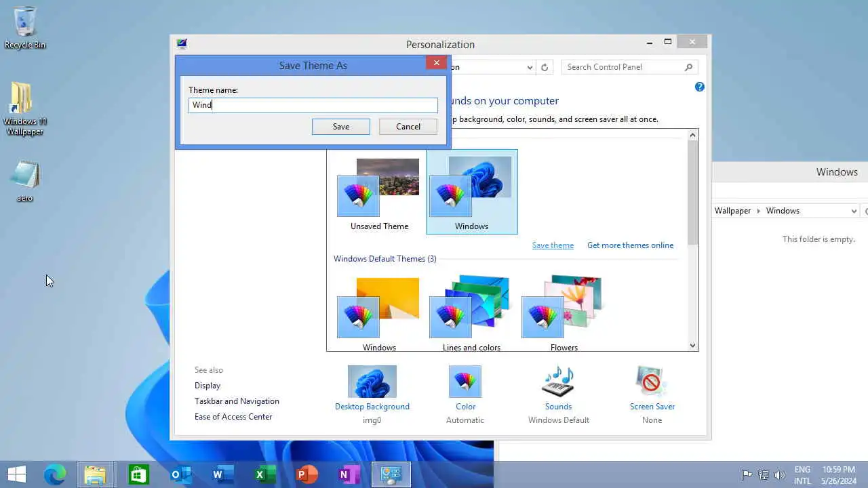The height and width of the screenshot is (488, 868).
Task: Launch Word from taskbar
Action: (222, 474)
